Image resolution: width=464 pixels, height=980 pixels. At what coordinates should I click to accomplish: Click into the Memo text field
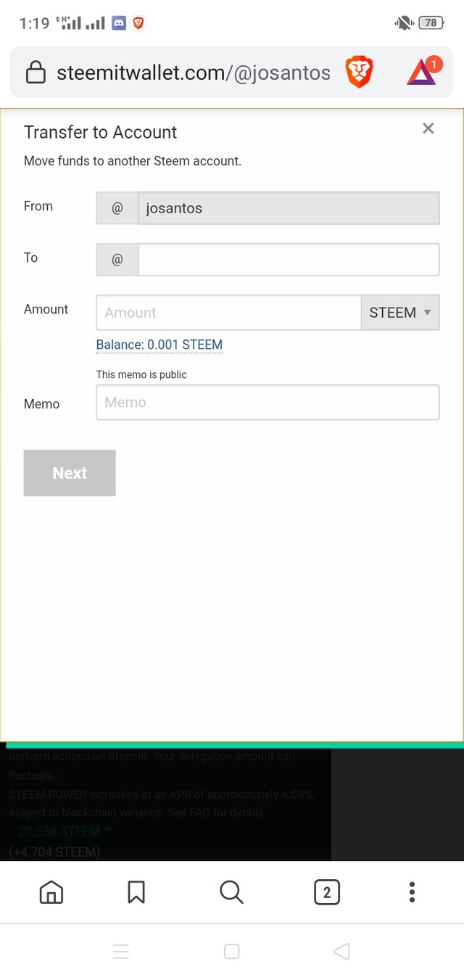[x=268, y=403]
